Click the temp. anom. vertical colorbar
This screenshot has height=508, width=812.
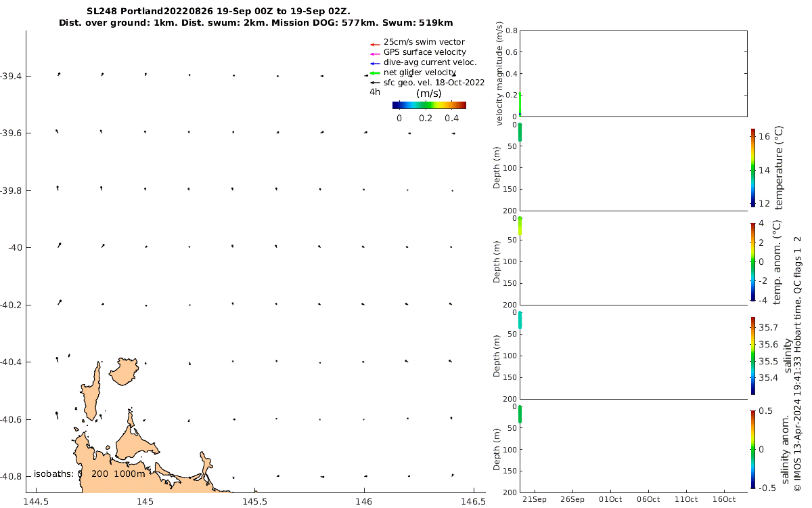(x=753, y=261)
